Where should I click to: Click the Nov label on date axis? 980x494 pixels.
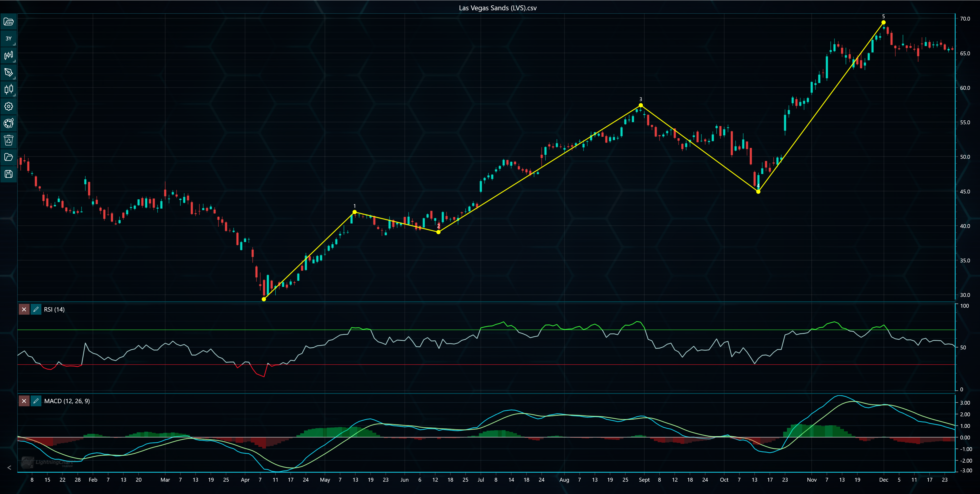pyautogui.click(x=812, y=480)
